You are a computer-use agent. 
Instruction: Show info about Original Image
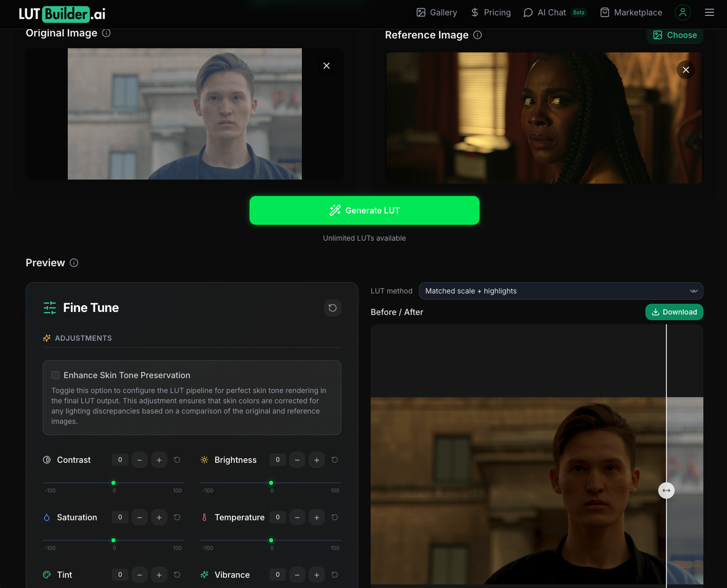(106, 33)
